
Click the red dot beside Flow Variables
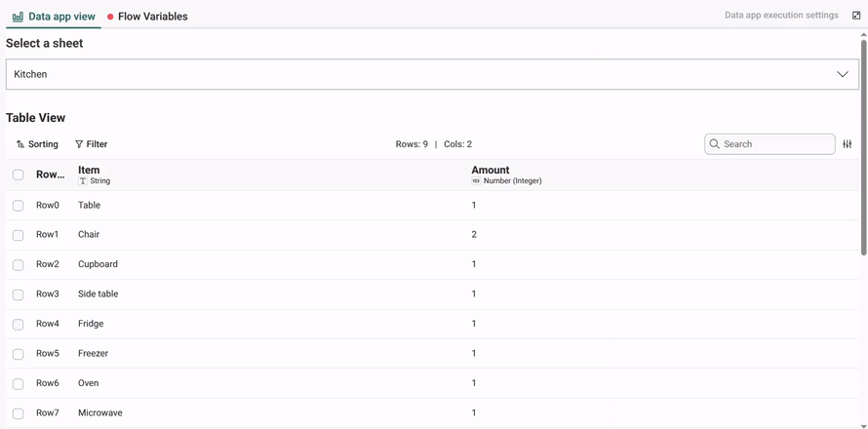pos(110,17)
